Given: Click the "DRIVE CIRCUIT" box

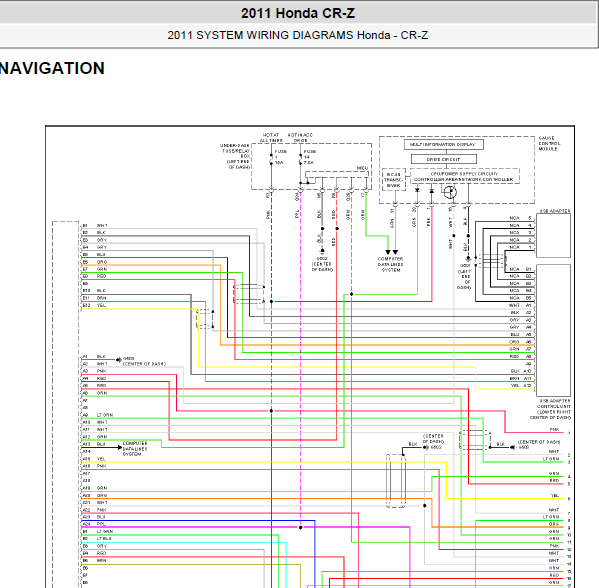Looking at the screenshot, I should coord(444,159).
